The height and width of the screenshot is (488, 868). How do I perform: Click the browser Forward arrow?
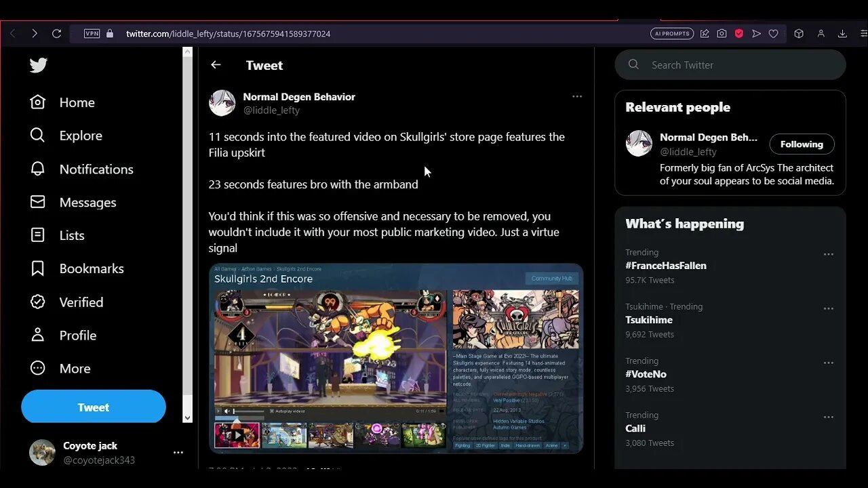[35, 33]
